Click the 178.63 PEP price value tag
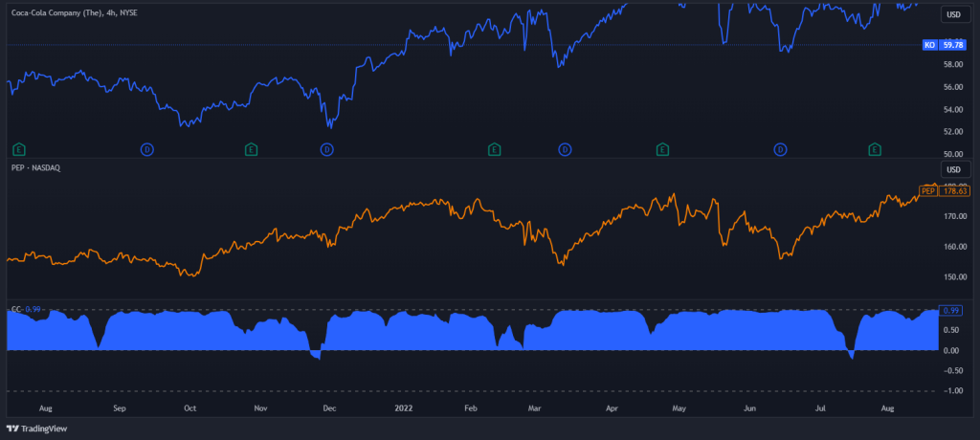This screenshot has width=980, height=440. click(954, 191)
